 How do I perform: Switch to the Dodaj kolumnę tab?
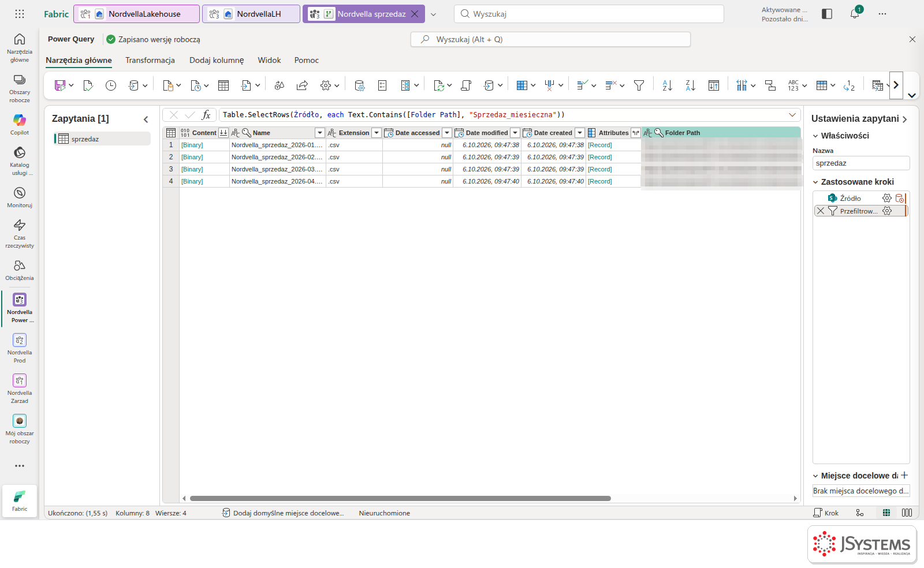pyautogui.click(x=217, y=60)
